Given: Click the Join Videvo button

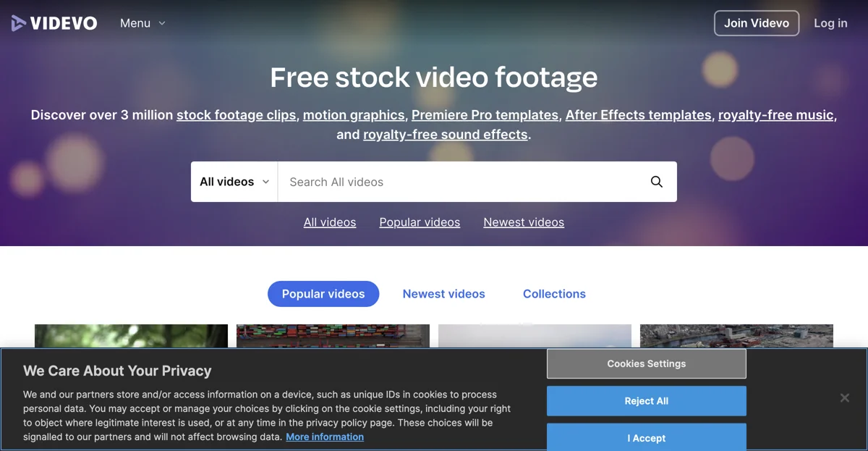Looking at the screenshot, I should pos(757,23).
